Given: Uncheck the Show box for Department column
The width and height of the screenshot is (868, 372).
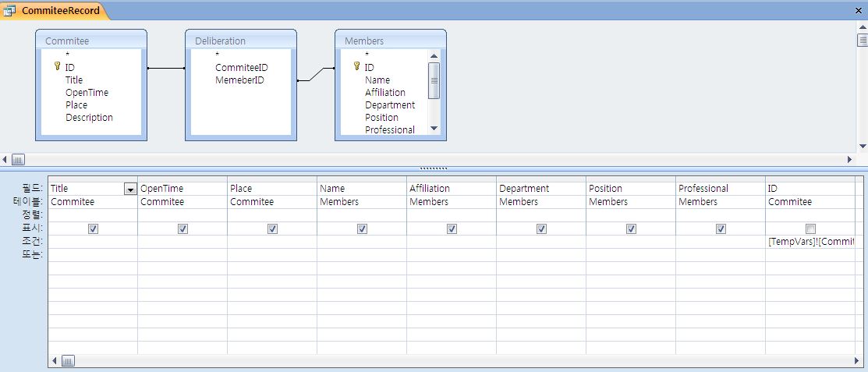Looking at the screenshot, I should [541, 229].
